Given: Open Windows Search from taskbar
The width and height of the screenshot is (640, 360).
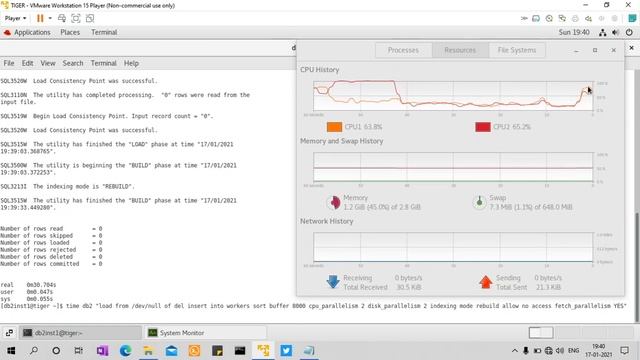Looking at the screenshot, I should click(x=34, y=351).
